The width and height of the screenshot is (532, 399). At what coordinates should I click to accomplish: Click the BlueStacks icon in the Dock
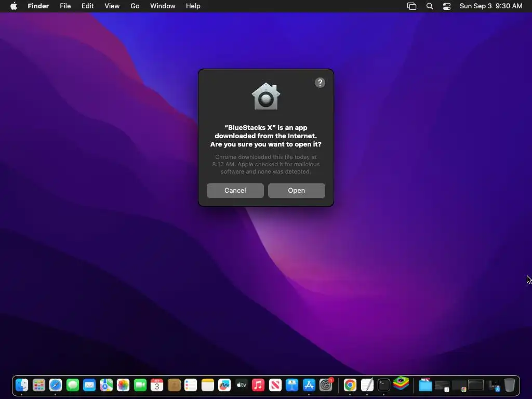(401, 384)
